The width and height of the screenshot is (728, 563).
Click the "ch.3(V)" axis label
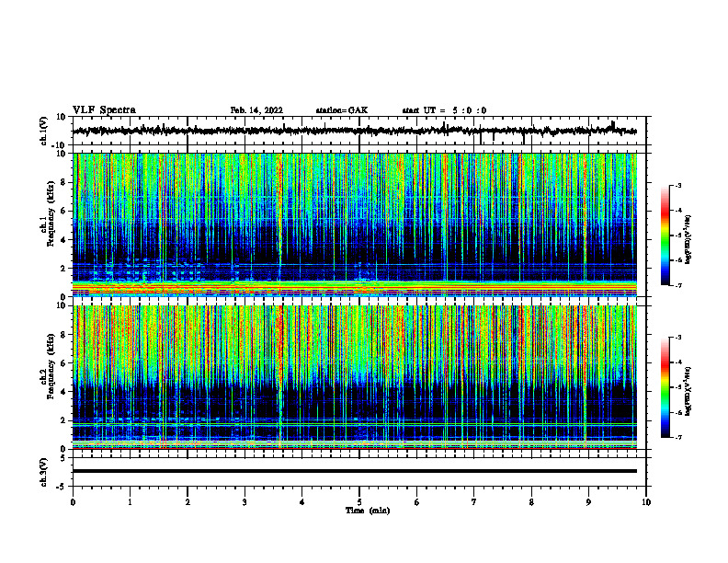[43, 472]
